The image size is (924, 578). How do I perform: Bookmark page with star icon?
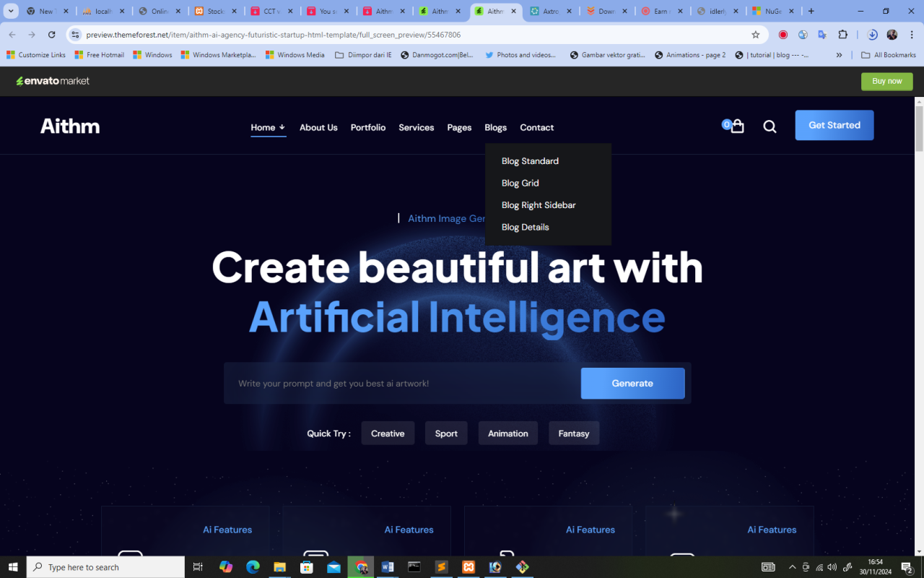756,35
